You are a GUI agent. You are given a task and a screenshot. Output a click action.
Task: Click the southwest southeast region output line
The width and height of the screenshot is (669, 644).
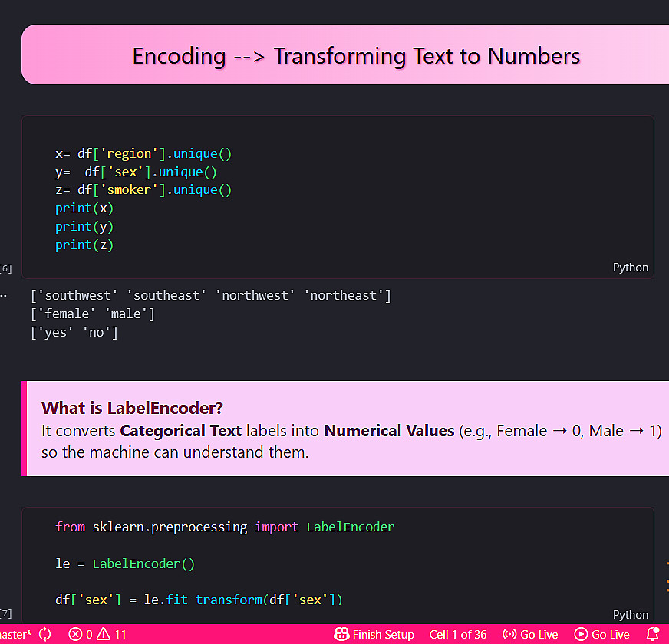coord(211,295)
